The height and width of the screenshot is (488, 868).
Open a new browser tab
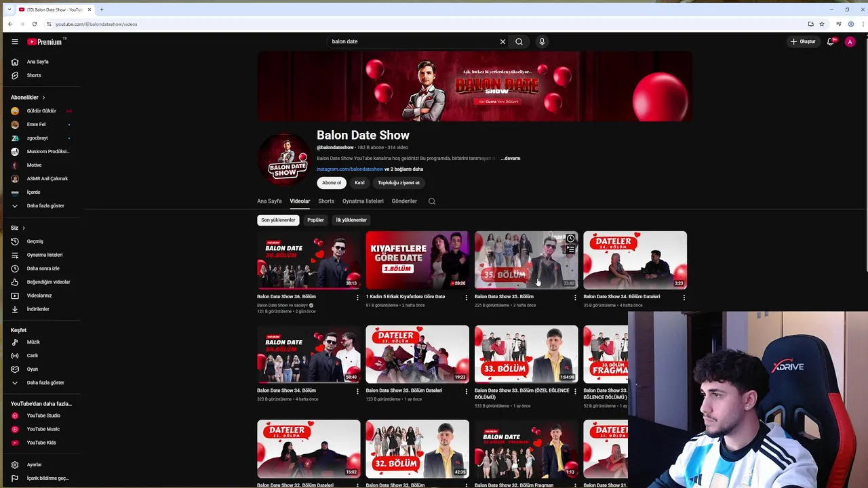(x=102, y=9)
